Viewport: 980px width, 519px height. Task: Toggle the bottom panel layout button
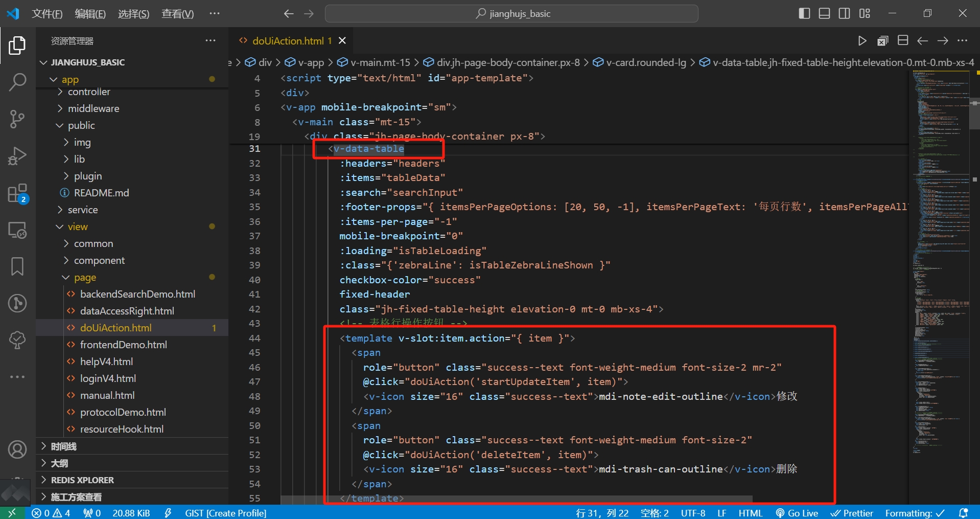(x=824, y=13)
